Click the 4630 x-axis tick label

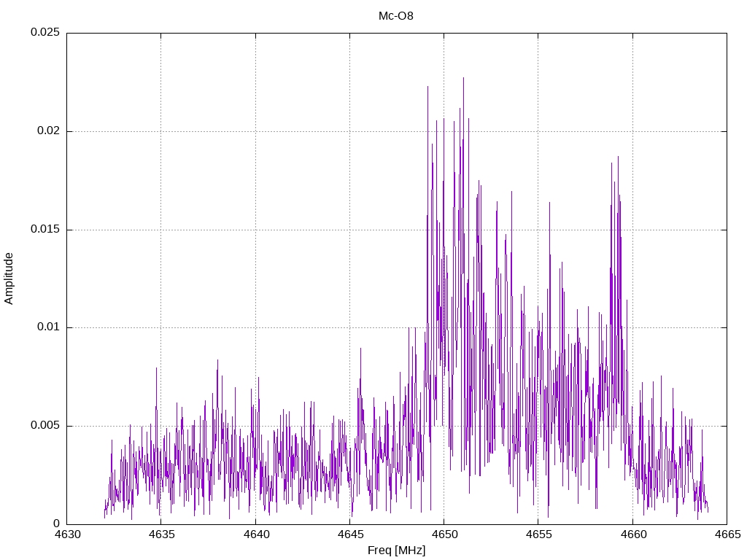click(68, 534)
